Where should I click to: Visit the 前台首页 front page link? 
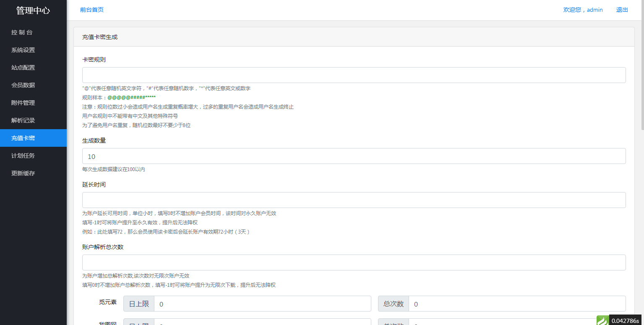click(x=91, y=9)
